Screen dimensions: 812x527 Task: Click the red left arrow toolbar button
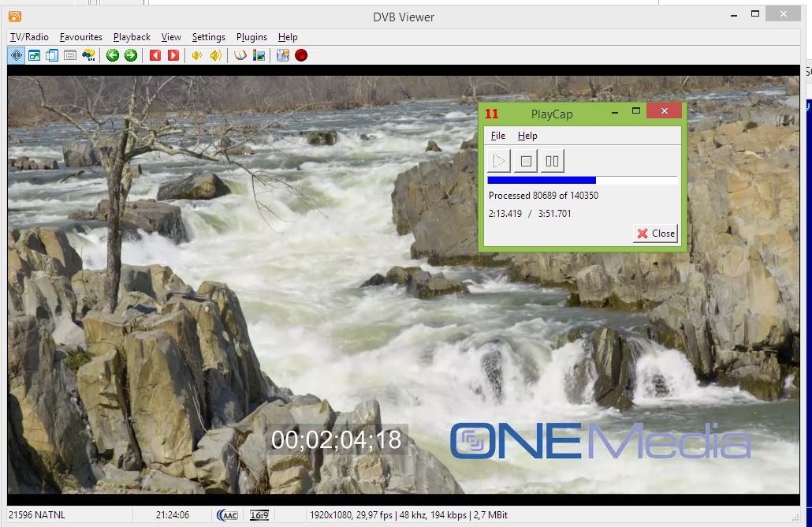click(155, 55)
